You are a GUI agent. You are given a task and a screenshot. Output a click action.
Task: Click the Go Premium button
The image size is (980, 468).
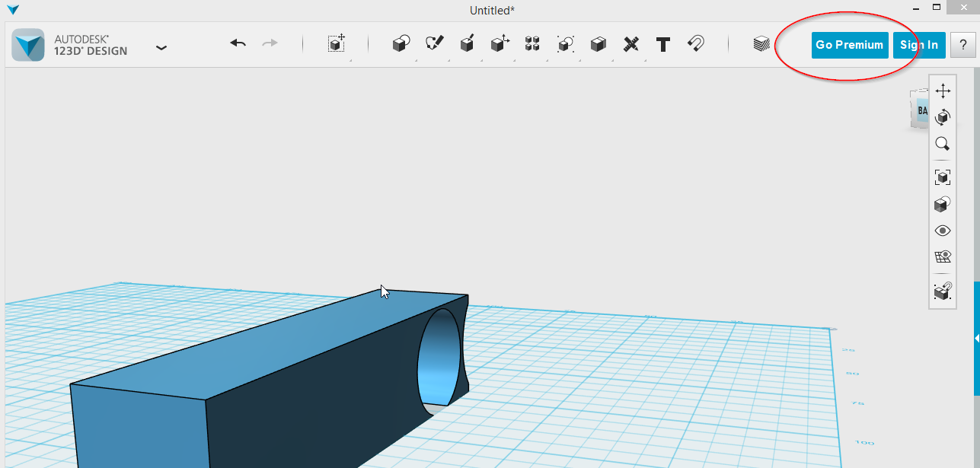click(x=850, y=45)
